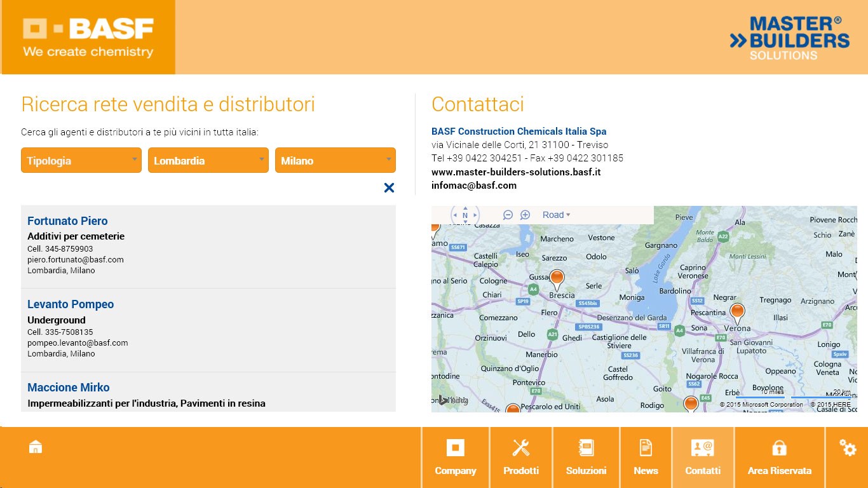Click Impermeabilizzanti per l'industria text
The width and height of the screenshot is (868, 488).
[x=103, y=403]
